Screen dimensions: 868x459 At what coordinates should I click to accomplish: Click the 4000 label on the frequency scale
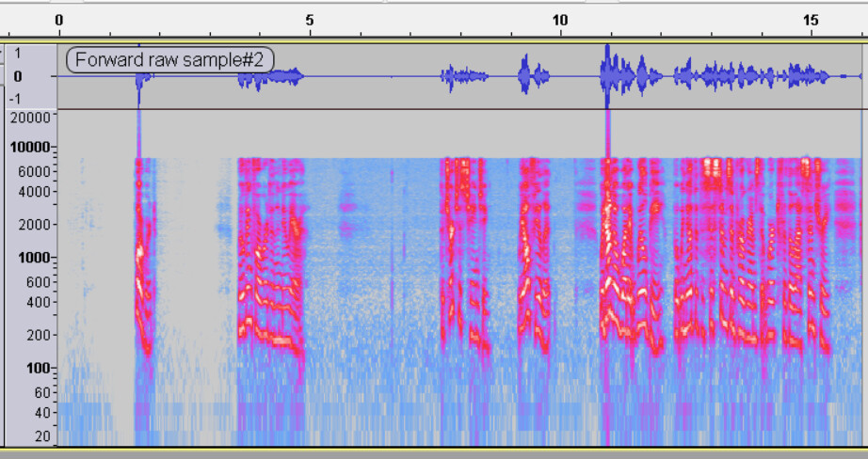[34, 192]
